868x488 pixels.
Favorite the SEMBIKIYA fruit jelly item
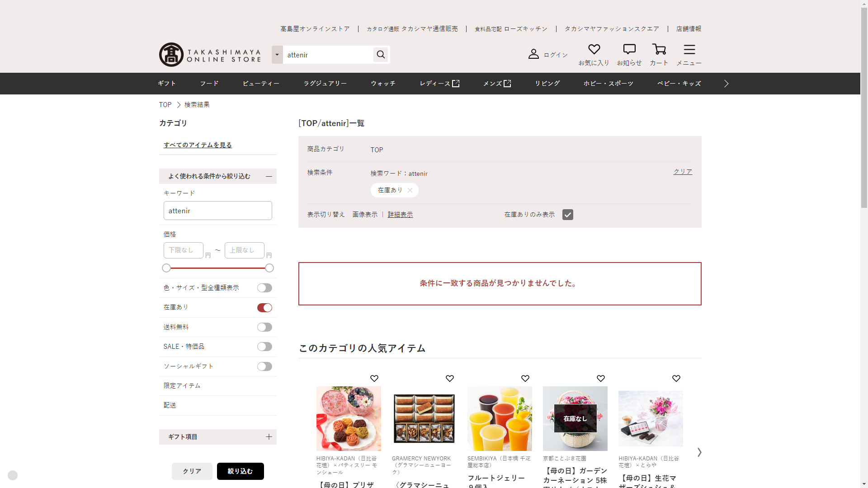click(x=525, y=379)
